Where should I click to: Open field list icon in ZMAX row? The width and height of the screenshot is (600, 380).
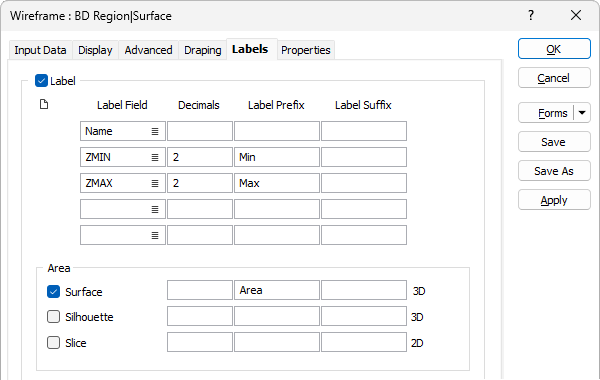coord(155,183)
